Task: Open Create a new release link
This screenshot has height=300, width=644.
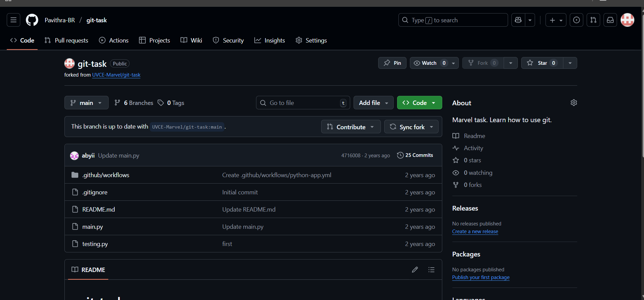Action: (x=475, y=231)
